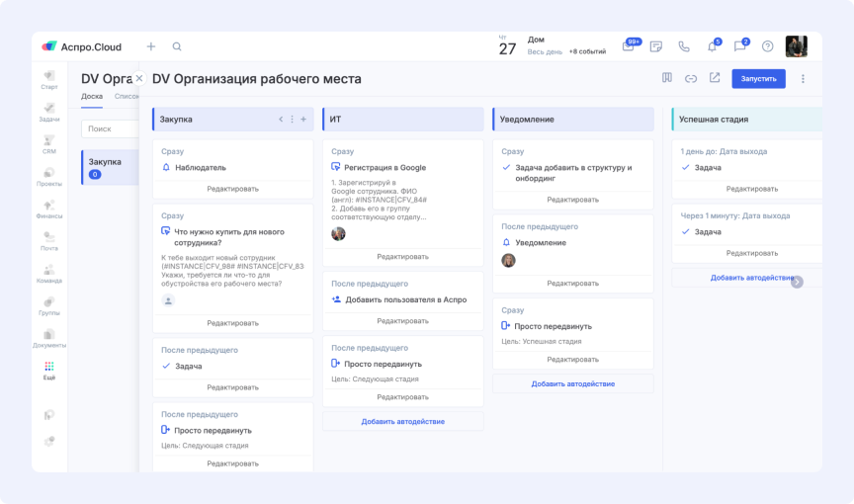Viewport: 854px width, 504px height.
Task: Add auto-action in ИТ column
Action: [403, 422]
